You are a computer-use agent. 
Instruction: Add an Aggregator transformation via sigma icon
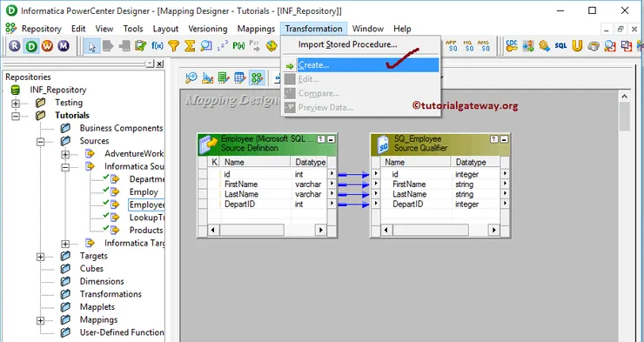[190, 46]
